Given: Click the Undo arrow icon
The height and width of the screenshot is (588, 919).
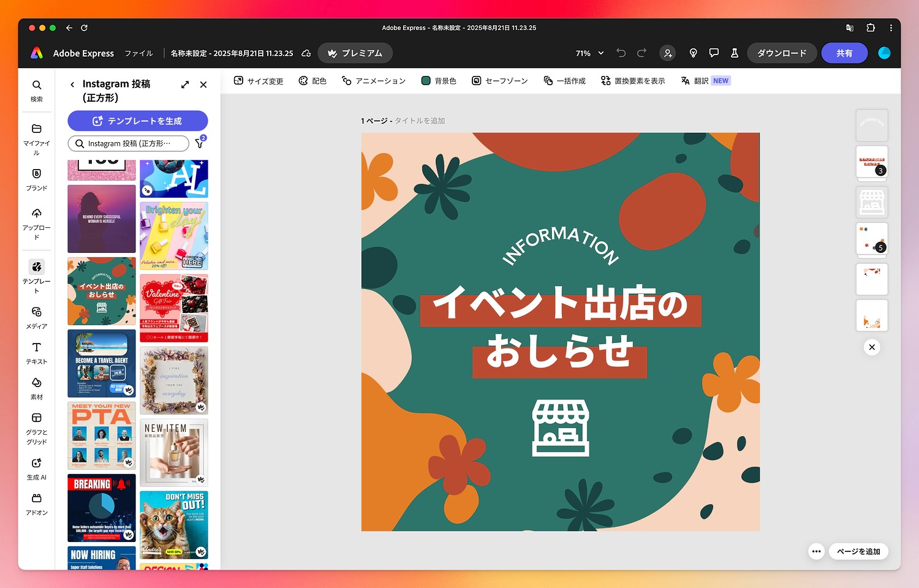Looking at the screenshot, I should coord(621,53).
